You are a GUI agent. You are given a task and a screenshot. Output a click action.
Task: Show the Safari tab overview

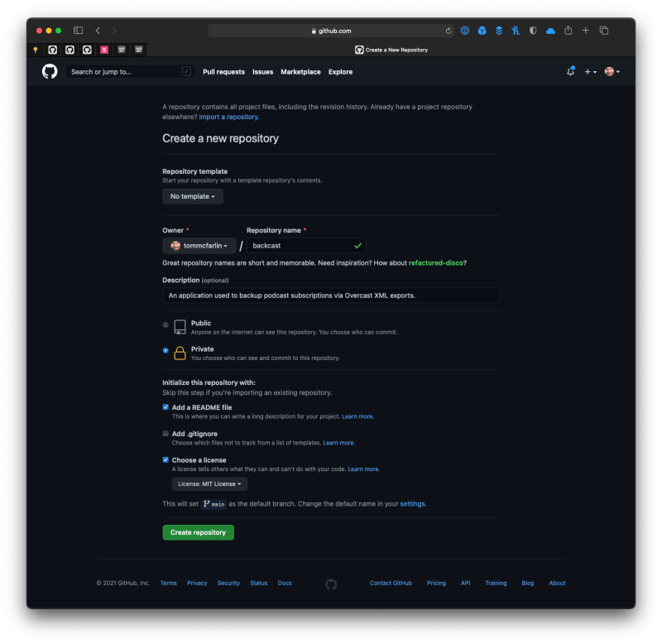pyautogui.click(x=604, y=31)
